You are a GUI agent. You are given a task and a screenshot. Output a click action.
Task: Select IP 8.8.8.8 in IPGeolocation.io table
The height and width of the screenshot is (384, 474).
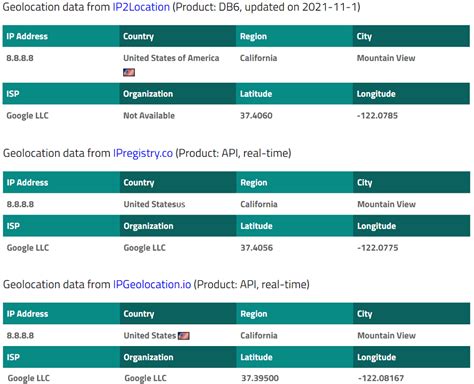tap(20, 335)
